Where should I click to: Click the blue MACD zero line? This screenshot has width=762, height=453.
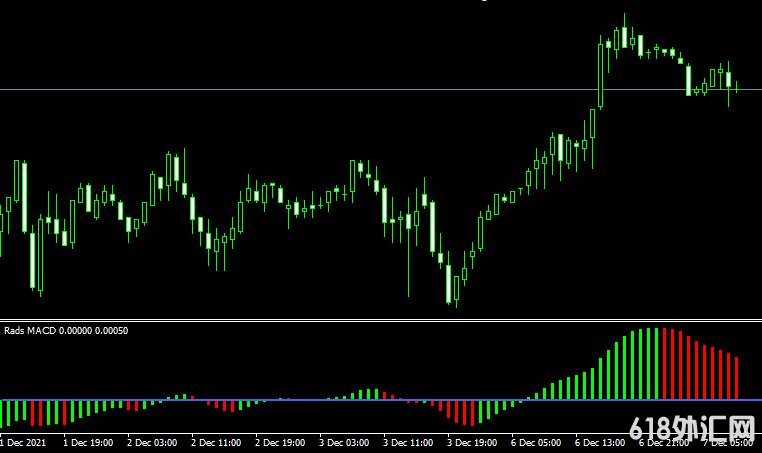coord(381,400)
